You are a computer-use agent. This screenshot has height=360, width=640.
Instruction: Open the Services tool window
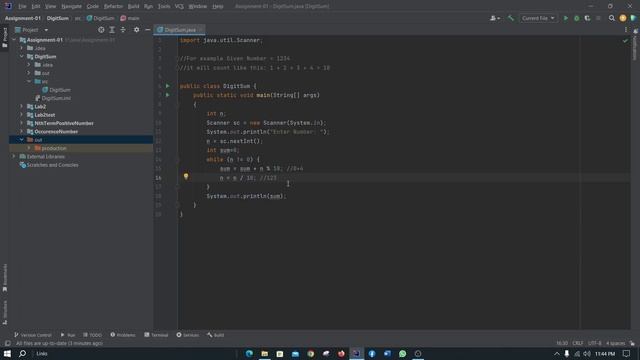click(188, 335)
